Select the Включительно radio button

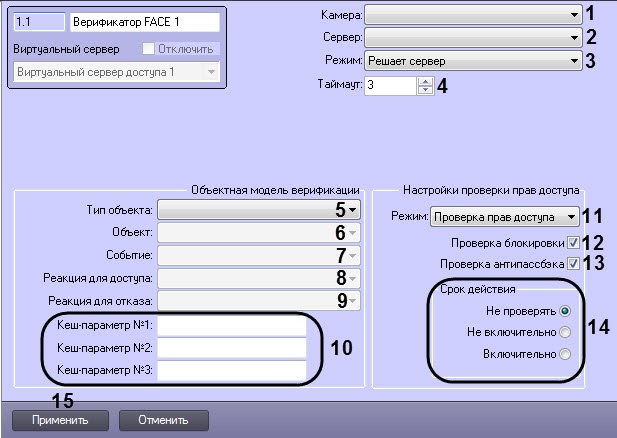point(566,354)
